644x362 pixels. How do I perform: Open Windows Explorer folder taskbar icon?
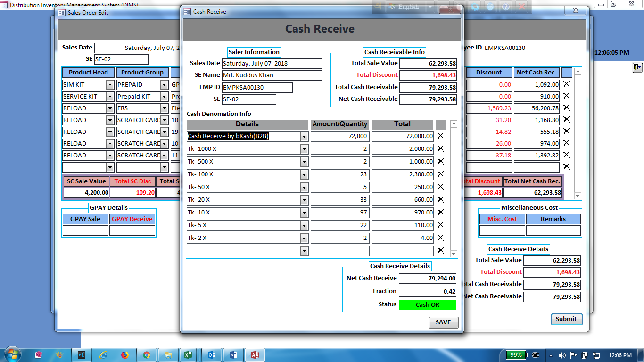[167, 355]
